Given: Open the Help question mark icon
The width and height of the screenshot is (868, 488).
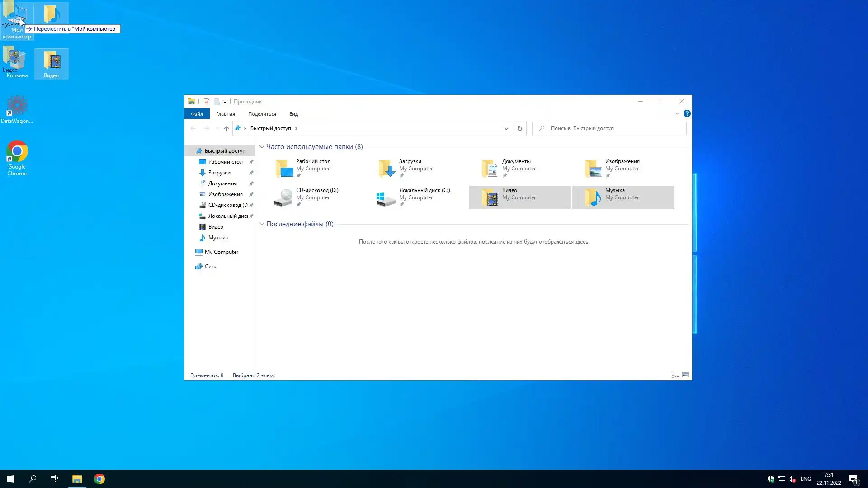Looking at the screenshot, I should coord(687,114).
